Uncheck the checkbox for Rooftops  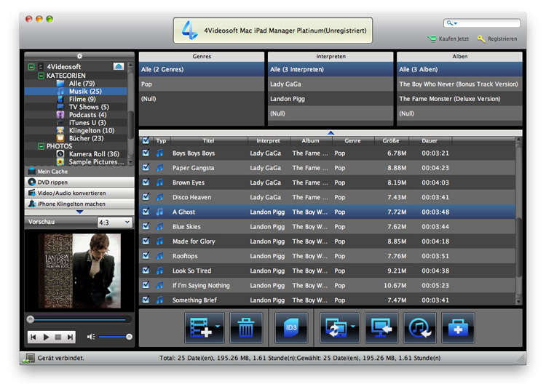point(146,256)
